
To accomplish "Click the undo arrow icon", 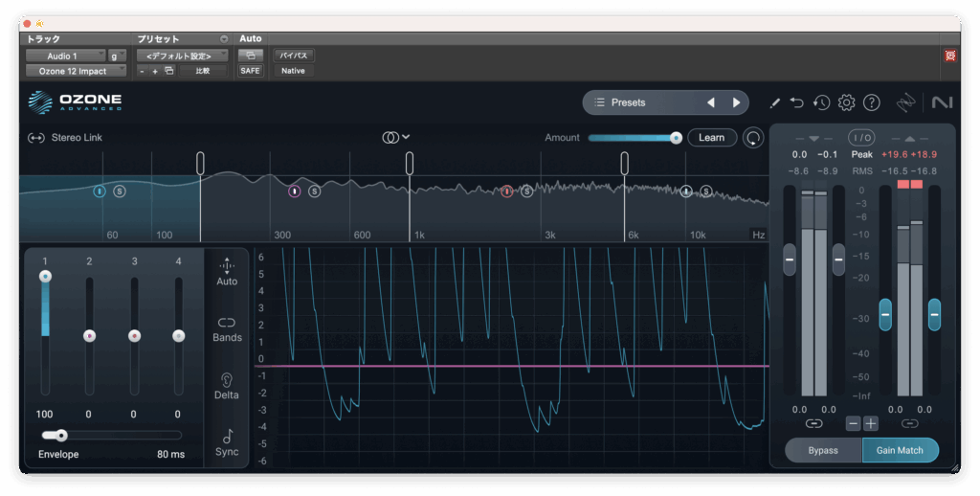I will 797,102.
